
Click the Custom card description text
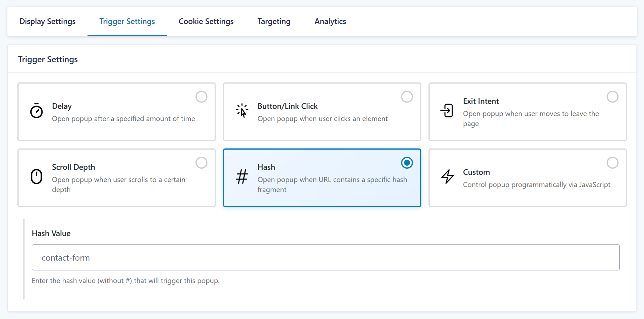pyautogui.click(x=537, y=185)
